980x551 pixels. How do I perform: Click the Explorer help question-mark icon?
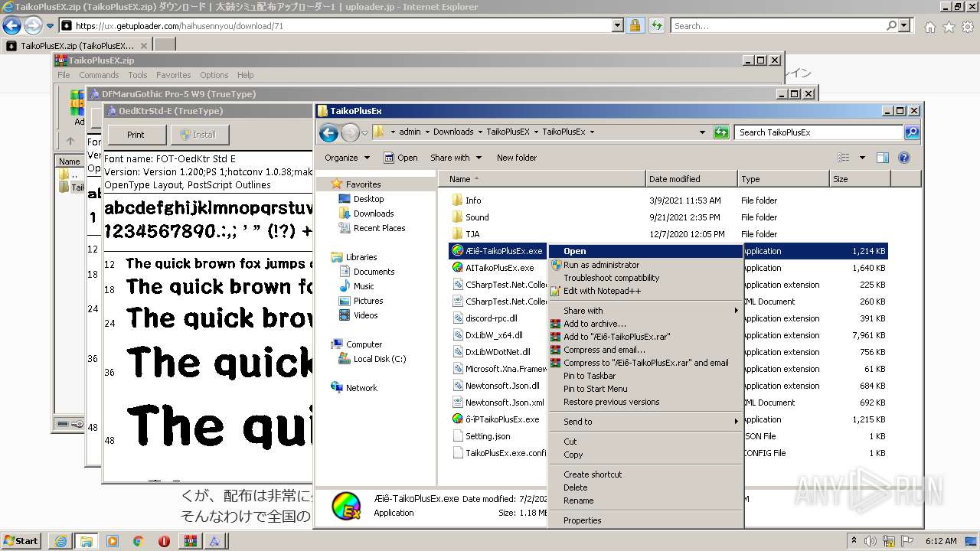click(903, 158)
